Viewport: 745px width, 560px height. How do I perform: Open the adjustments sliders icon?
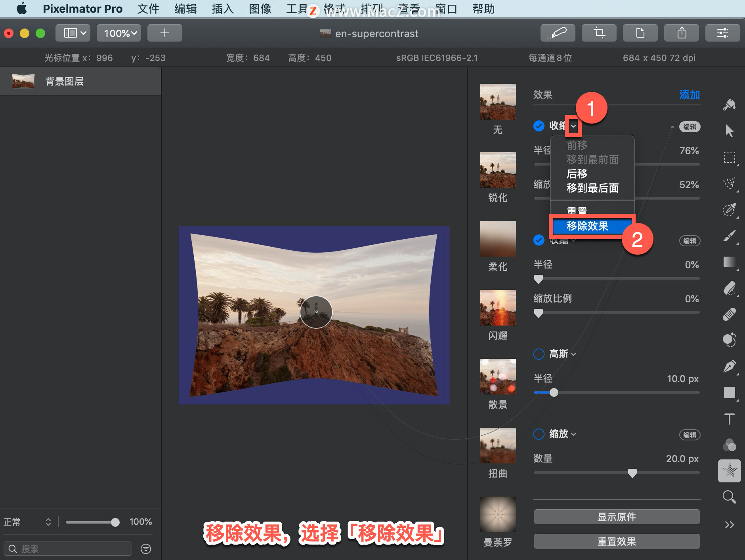tap(722, 33)
